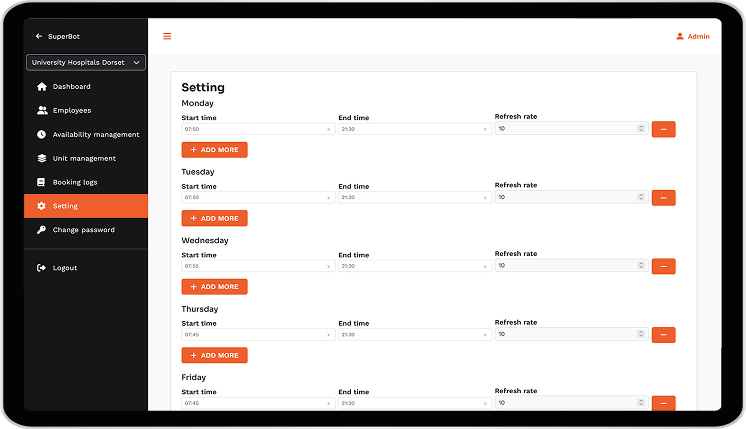Remove the Thursday time row
Viewport: 746px width, 429px height.
pos(664,335)
